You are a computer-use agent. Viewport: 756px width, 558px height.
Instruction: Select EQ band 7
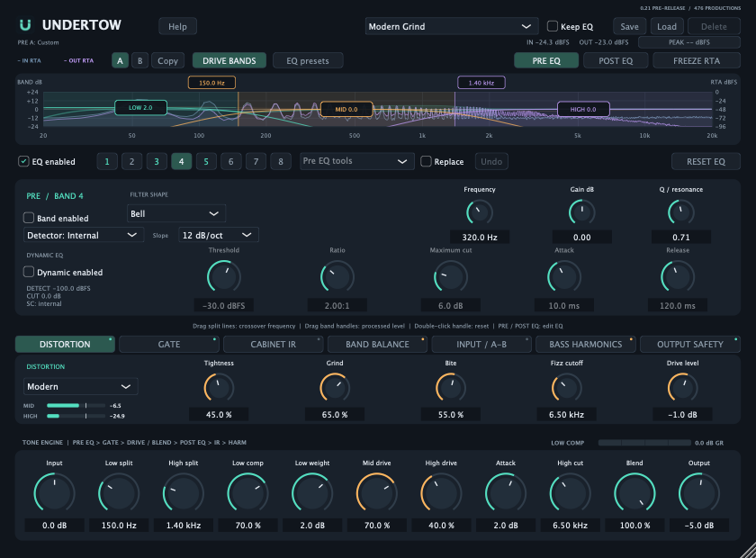(256, 162)
